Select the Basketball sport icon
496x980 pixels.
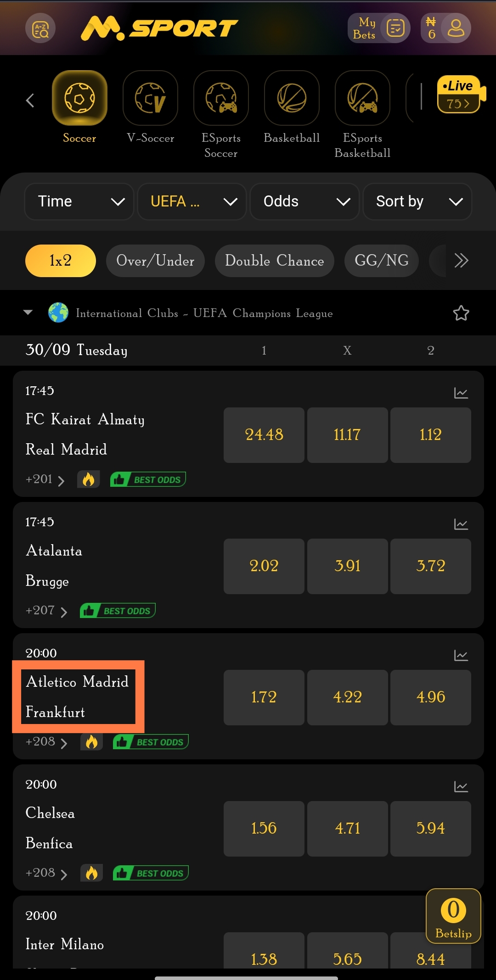click(292, 98)
